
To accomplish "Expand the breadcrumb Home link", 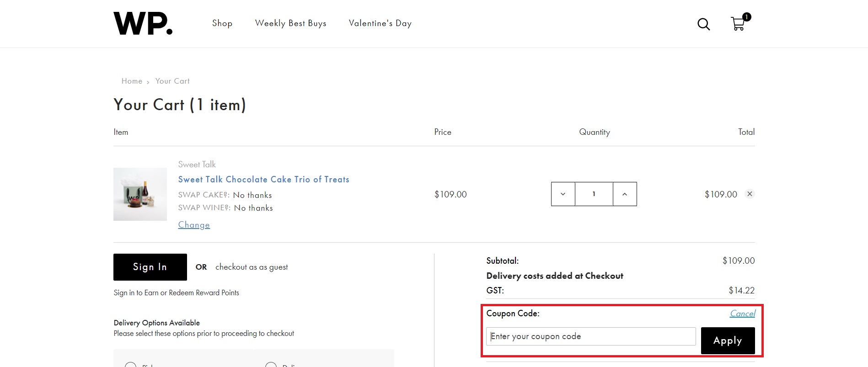I will 132,81.
